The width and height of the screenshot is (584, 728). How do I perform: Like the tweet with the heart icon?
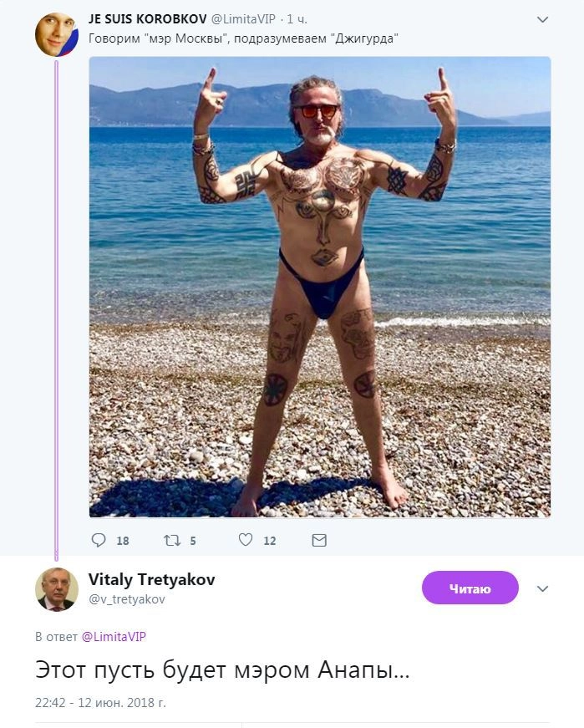[x=246, y=540]
